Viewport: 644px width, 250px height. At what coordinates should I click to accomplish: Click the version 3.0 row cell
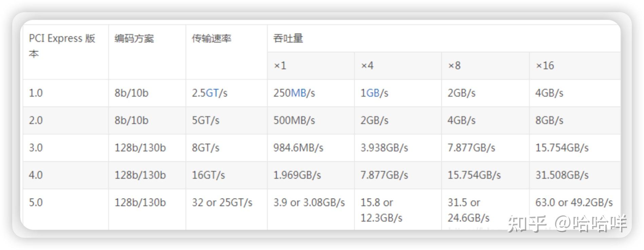[36, 148]
